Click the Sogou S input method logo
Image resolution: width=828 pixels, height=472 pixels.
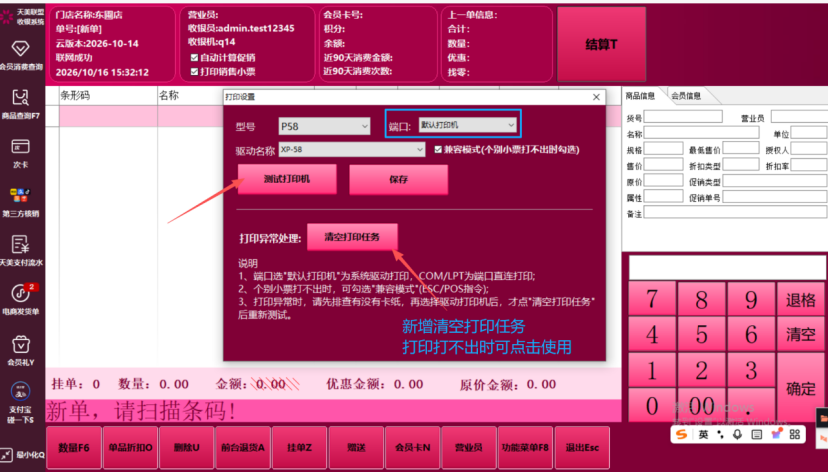[682, 434]
